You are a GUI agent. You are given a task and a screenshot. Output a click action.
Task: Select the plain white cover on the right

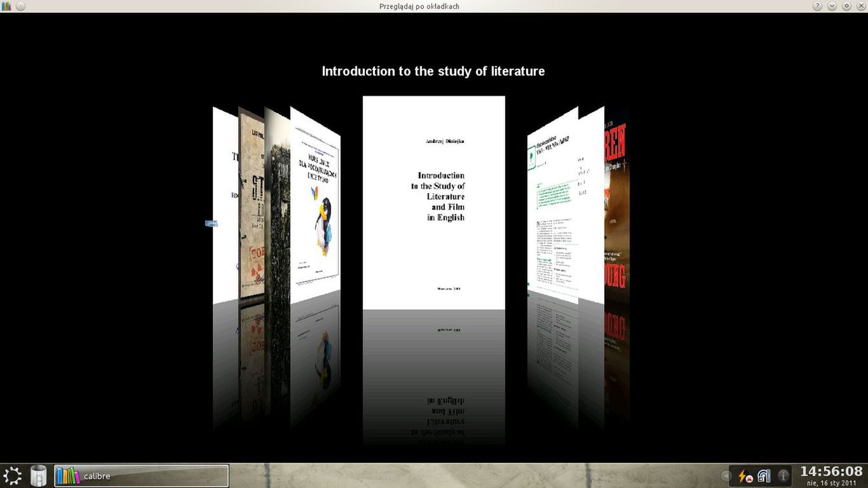(x=591, y=203)
